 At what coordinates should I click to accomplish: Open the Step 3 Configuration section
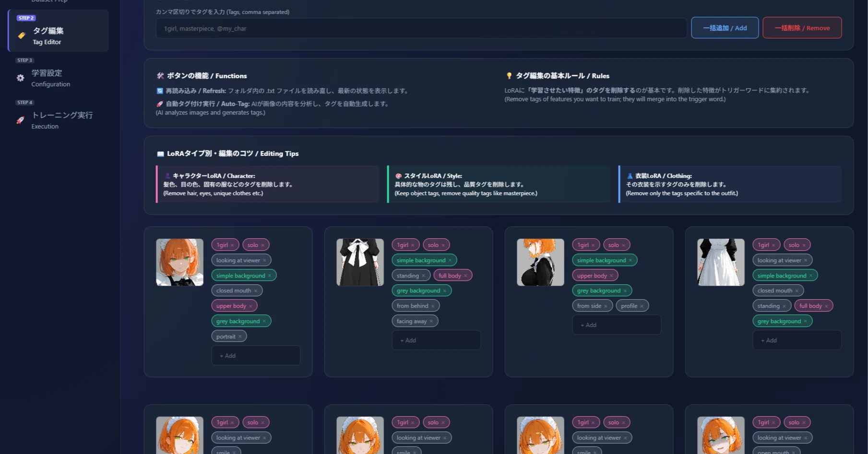point(59,73)
